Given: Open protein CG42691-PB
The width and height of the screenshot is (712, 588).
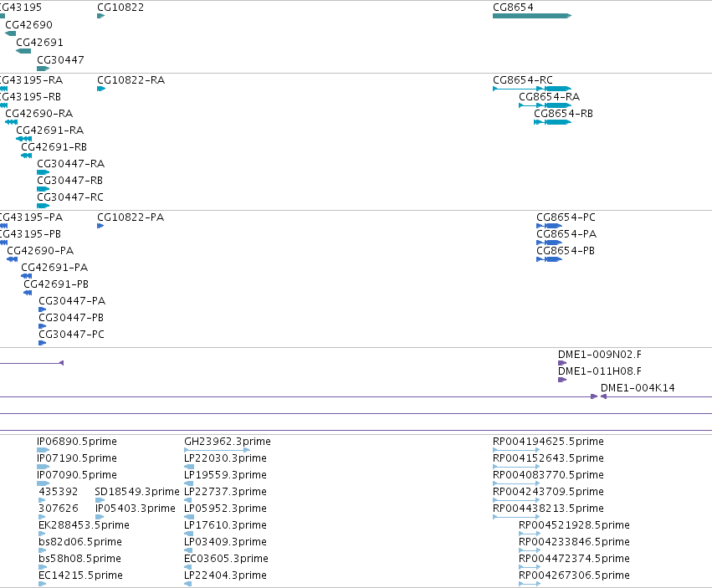Looking at the screenshot, I should pos(28,293).
